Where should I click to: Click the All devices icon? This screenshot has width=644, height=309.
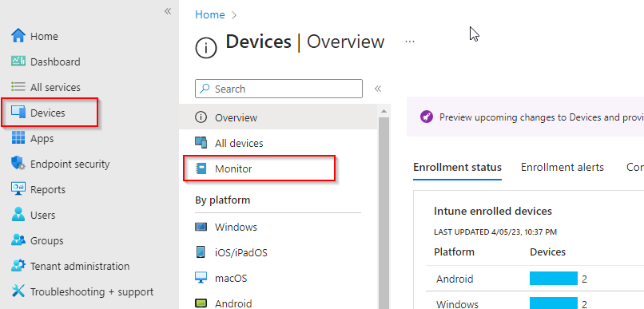pyautogui.click(x=201, y=143)
